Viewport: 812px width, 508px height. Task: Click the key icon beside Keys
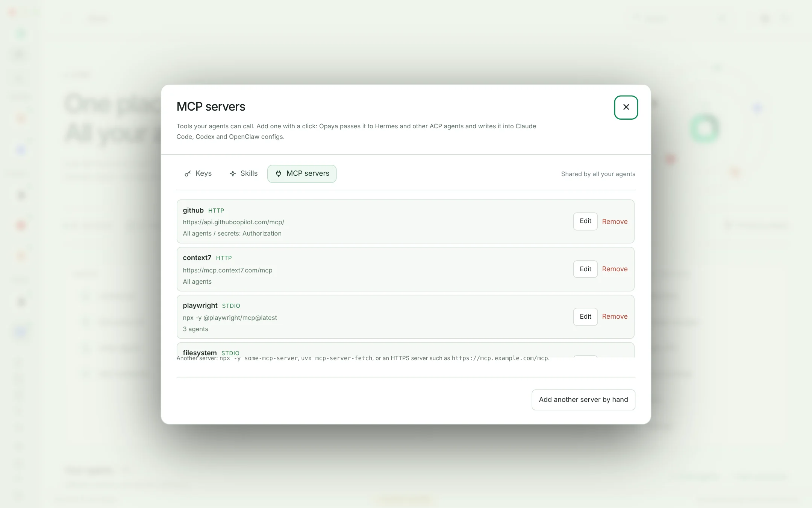(x=188, y=173)
